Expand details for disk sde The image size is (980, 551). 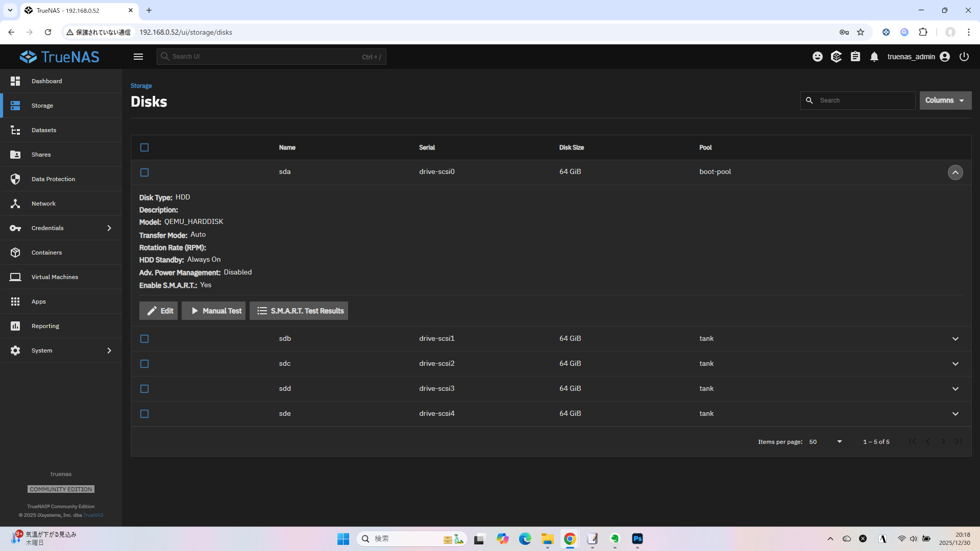tap(955, 414)
